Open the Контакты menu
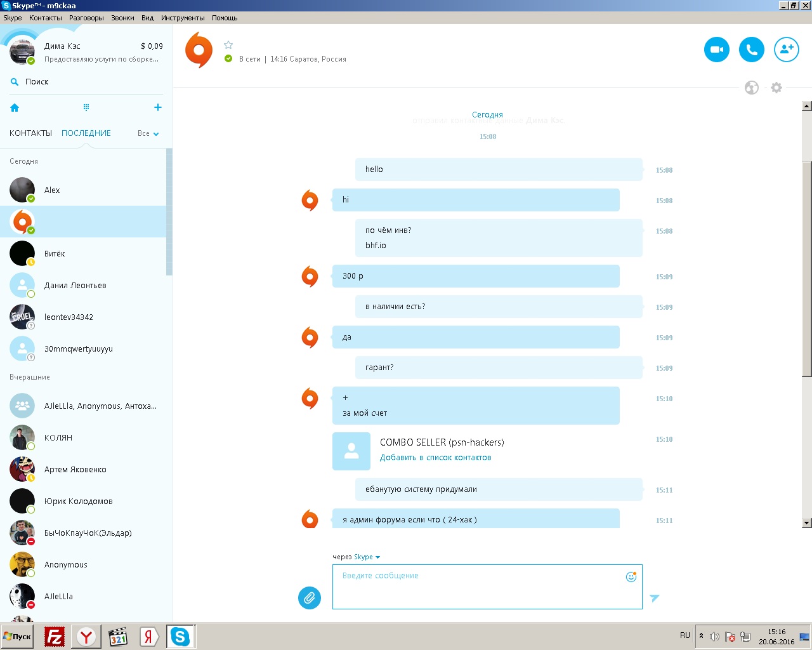The image size is (812, 650). 46,18
